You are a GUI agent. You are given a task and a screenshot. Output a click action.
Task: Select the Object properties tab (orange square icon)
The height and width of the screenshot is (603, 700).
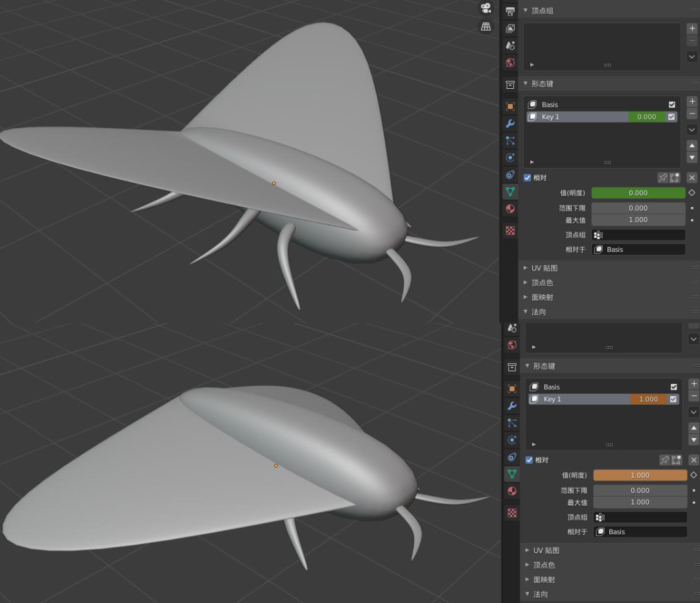[x=510, y=106]
